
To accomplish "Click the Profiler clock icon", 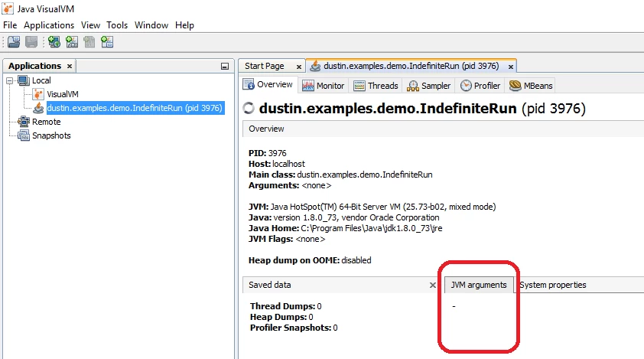I will tap(466, 86).
